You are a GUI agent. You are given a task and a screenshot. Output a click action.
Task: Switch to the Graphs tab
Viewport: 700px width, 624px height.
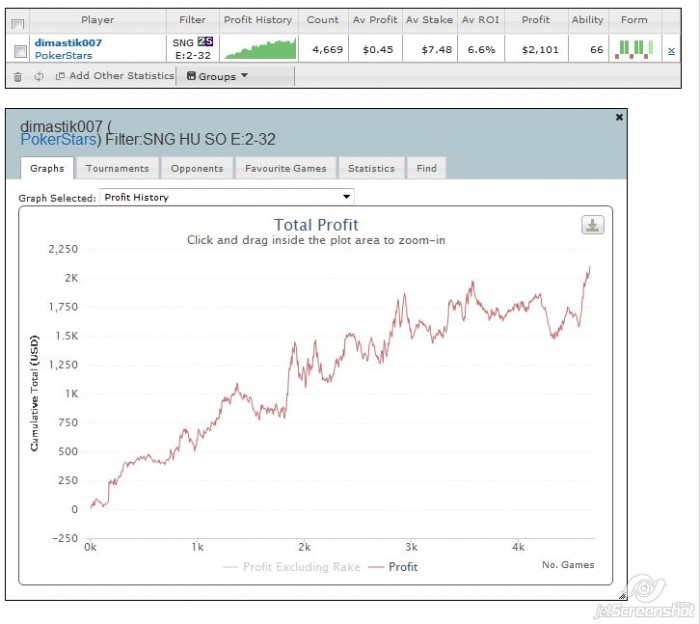pos(47,168)
